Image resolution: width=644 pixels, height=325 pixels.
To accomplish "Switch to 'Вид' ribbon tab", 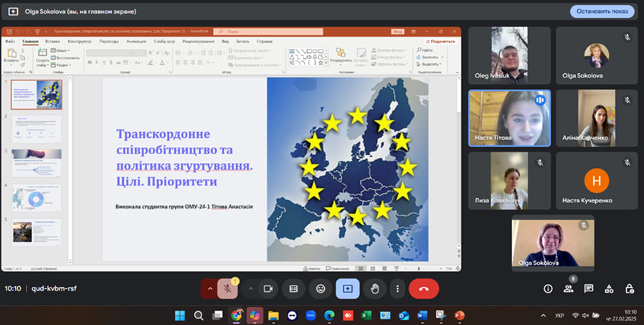I will (x=225, y=42).
